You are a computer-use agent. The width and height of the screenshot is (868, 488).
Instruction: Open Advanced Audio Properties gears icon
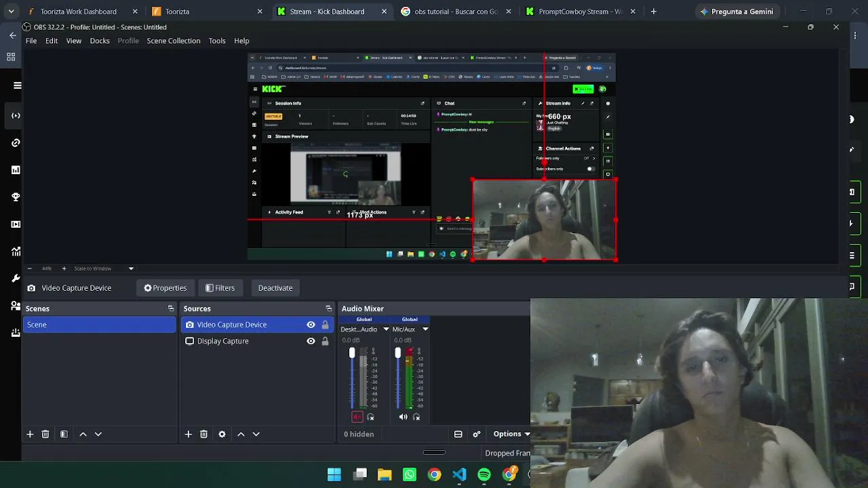477,434
